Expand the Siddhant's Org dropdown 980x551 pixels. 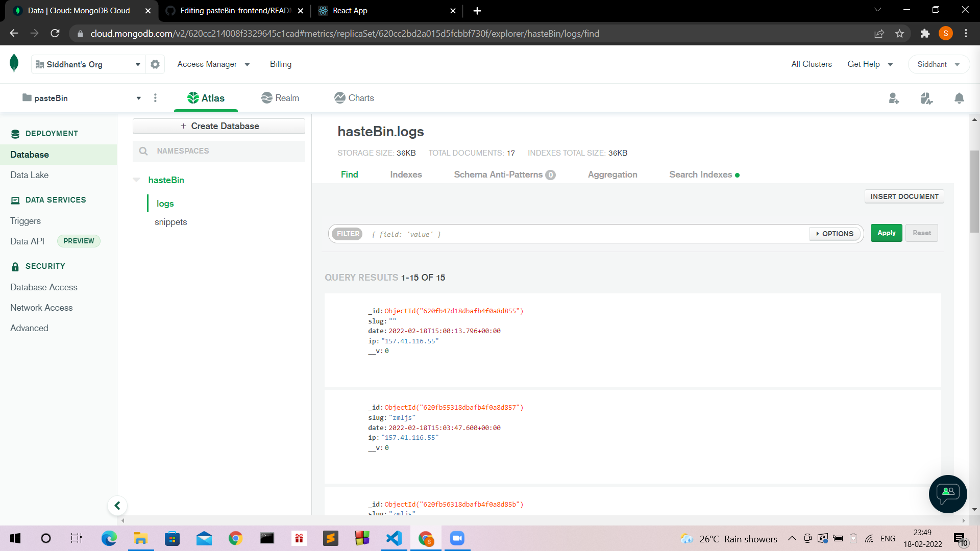click(x=137, y=64)
